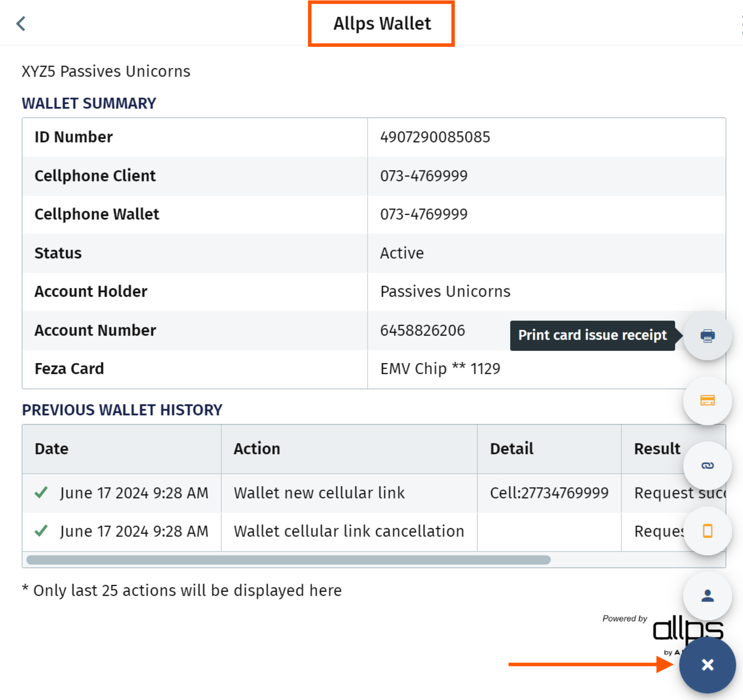Open the orange cellphone icon action
The width and height of the screenshot is (743, 700).
pyautogui.click(x=707, y=531)
